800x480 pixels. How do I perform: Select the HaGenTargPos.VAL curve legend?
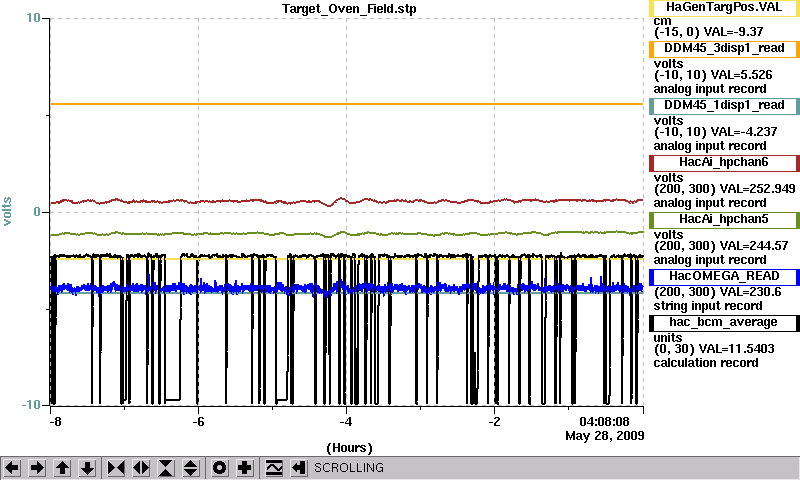[x=724, y=7]
